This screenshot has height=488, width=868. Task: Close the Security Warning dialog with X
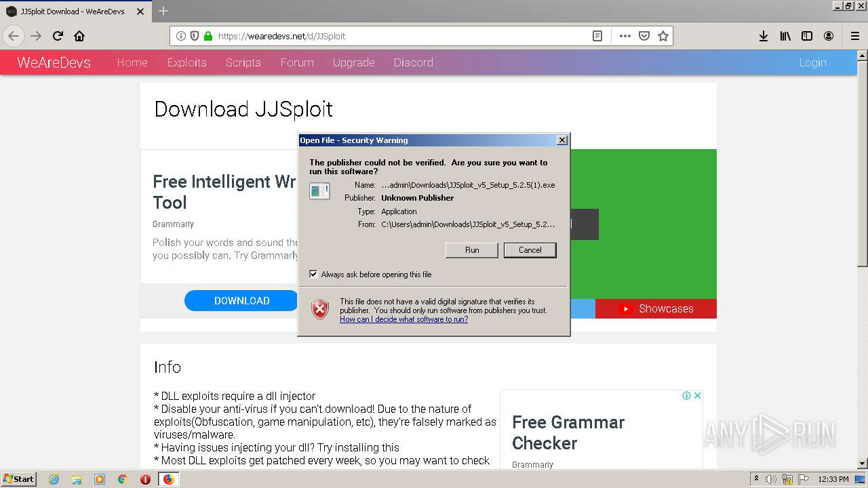pos(561,140)
